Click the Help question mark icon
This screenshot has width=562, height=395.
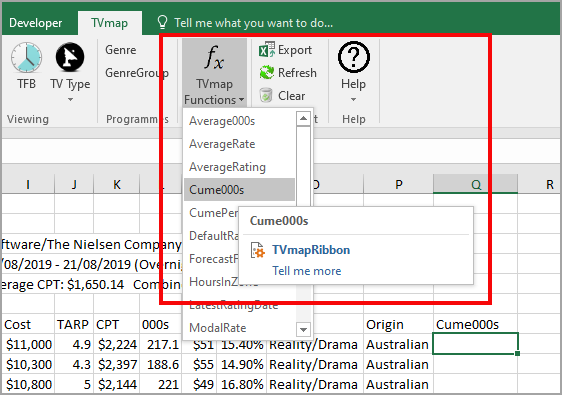click(353, 57)
